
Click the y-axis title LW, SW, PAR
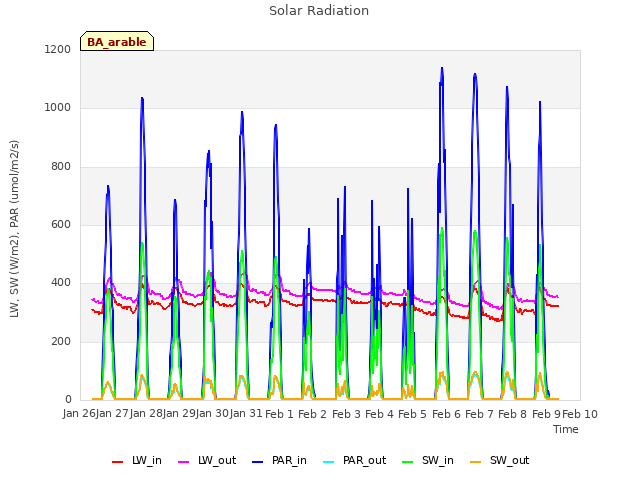[x=14, y=229]
